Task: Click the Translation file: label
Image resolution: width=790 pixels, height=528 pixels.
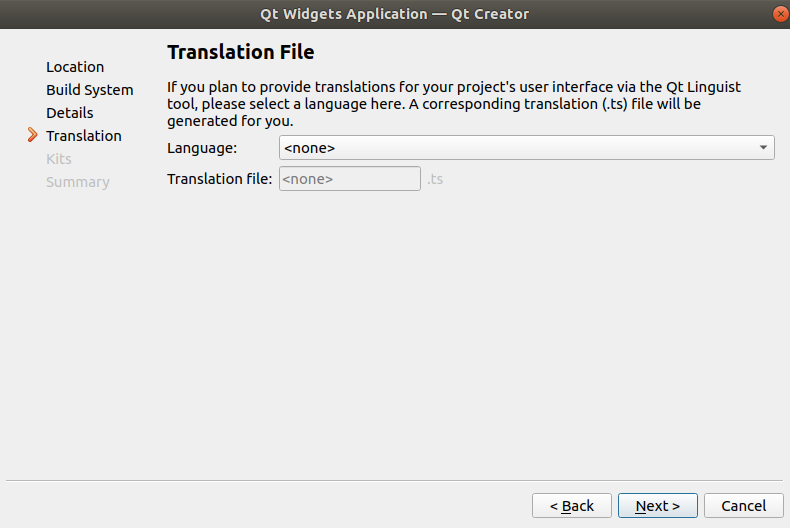Action: tap(220, 179)
